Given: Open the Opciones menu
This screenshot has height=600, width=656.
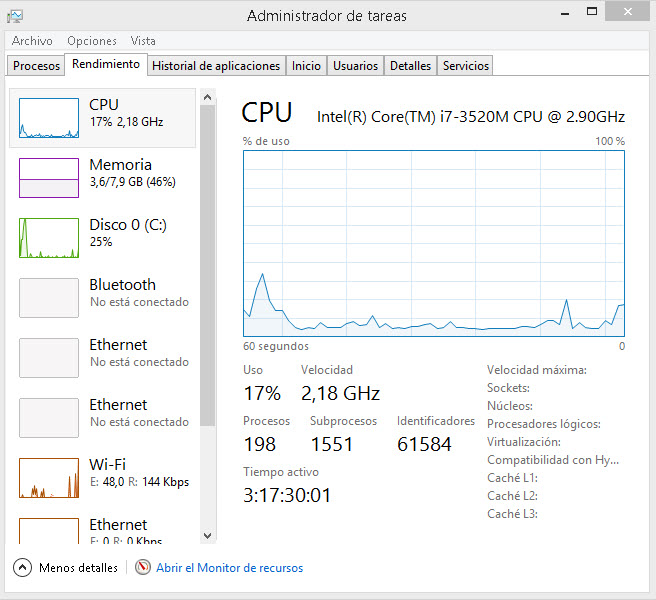Looking at the screenshot, I should point(92,41).
